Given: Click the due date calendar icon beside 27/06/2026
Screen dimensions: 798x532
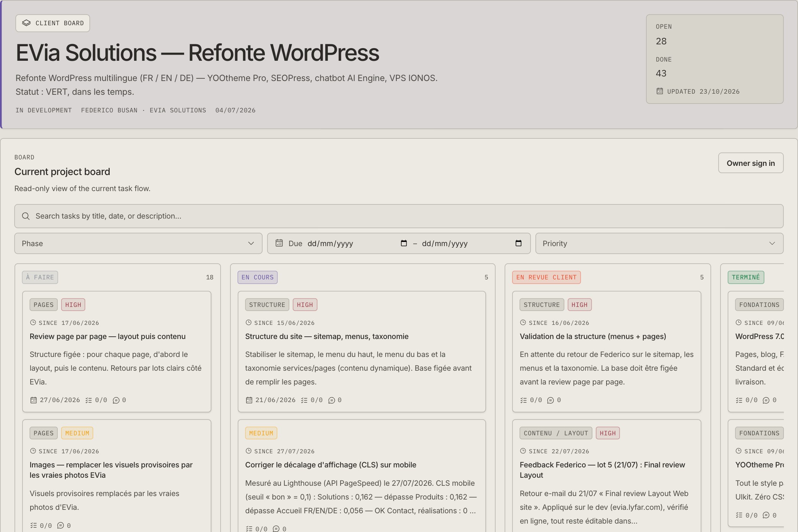Looking at the screenshot, I should point(34,400).
